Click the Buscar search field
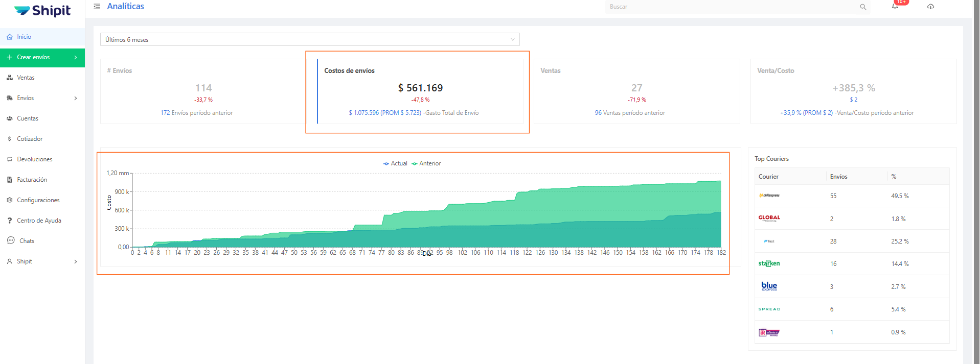This screenshot has width=980, height=364. click(x=731, y=7)
